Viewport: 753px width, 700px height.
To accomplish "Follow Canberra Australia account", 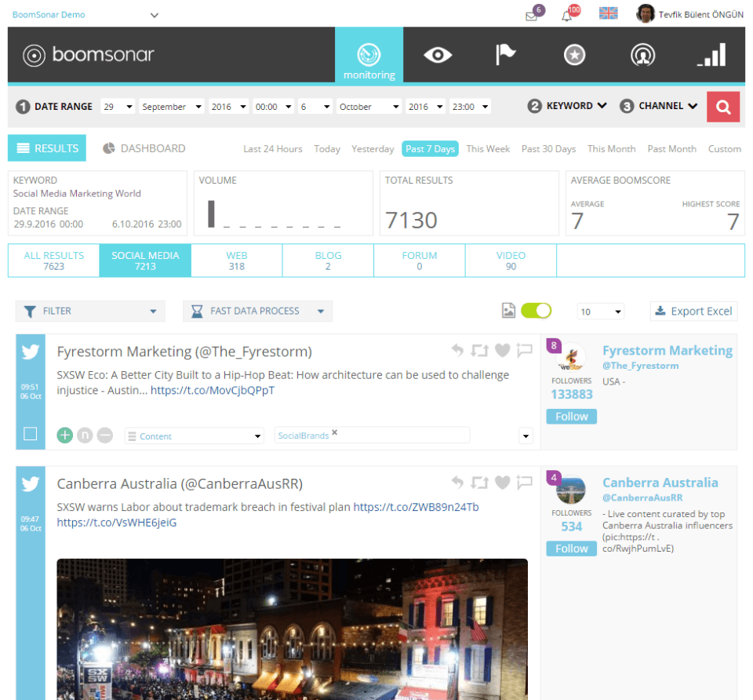I will tap(572, 549).
